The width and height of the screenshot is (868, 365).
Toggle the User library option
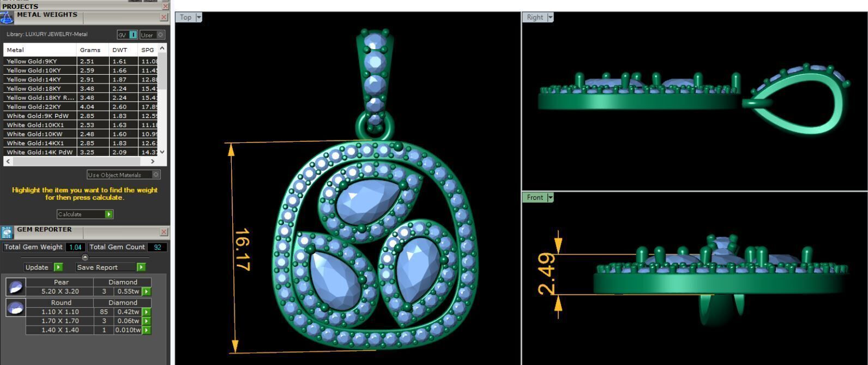[x=152, y=35]
